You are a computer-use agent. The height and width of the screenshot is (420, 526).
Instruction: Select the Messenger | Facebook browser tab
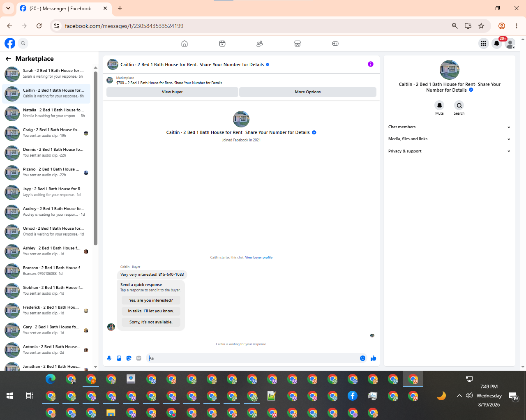coord(64,8)
